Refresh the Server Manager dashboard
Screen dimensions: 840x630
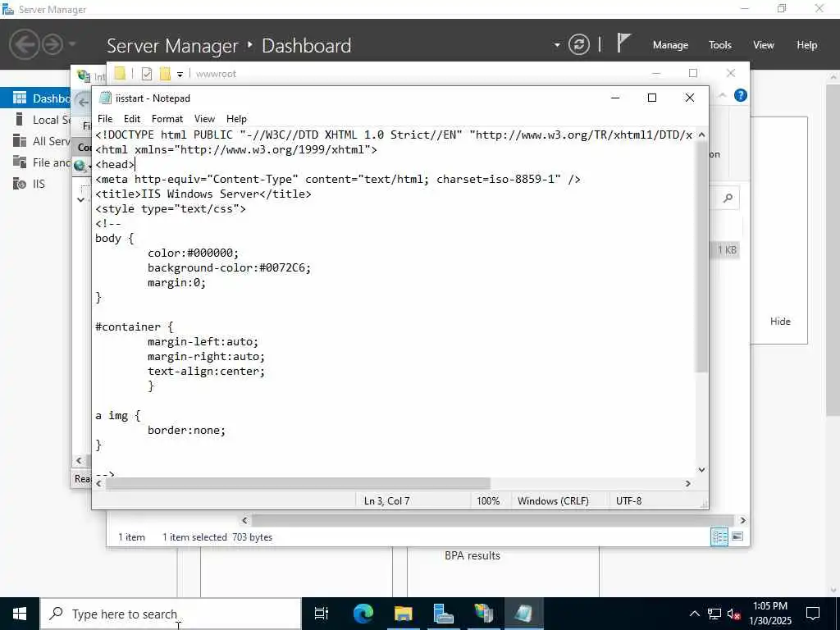coord(578,44)
